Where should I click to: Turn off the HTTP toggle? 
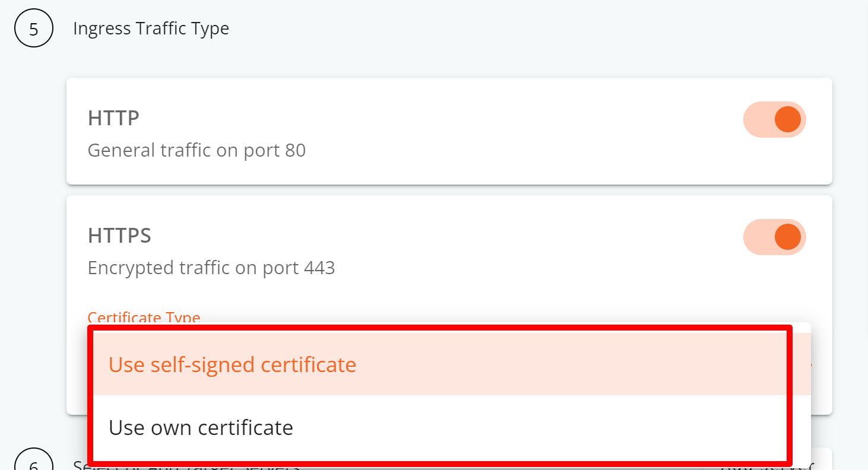[x=774, y=119]
